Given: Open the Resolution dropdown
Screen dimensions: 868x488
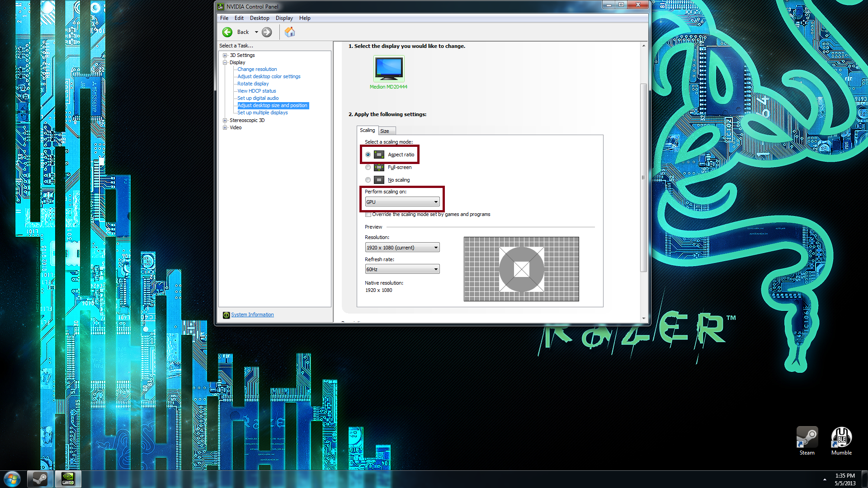Looking at the screenshot, I should pyautogui.click(x=402, y=248).
